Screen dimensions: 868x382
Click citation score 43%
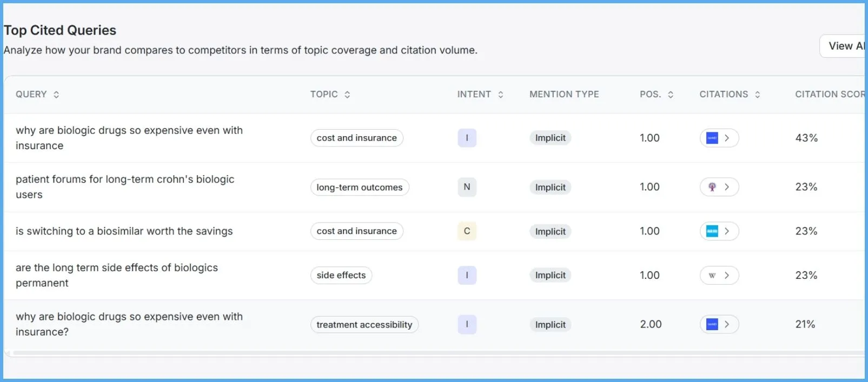click(x=806, y=138)
